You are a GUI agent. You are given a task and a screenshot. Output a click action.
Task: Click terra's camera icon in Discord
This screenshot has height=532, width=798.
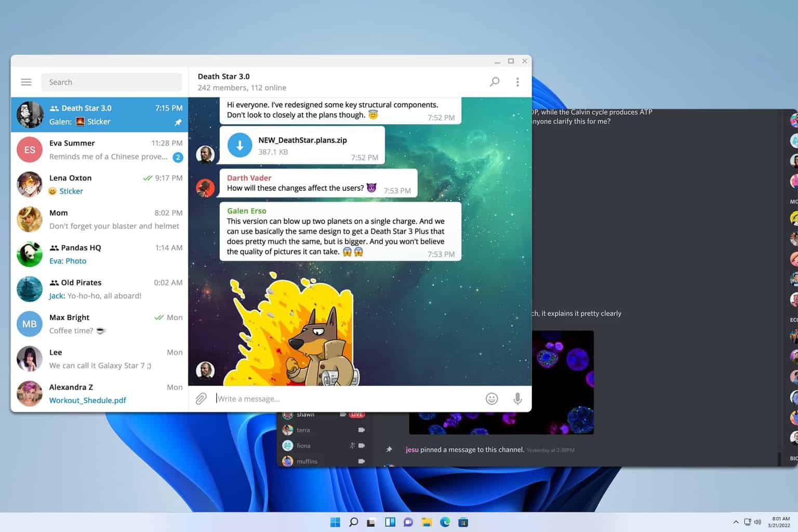tap(361, 430)
